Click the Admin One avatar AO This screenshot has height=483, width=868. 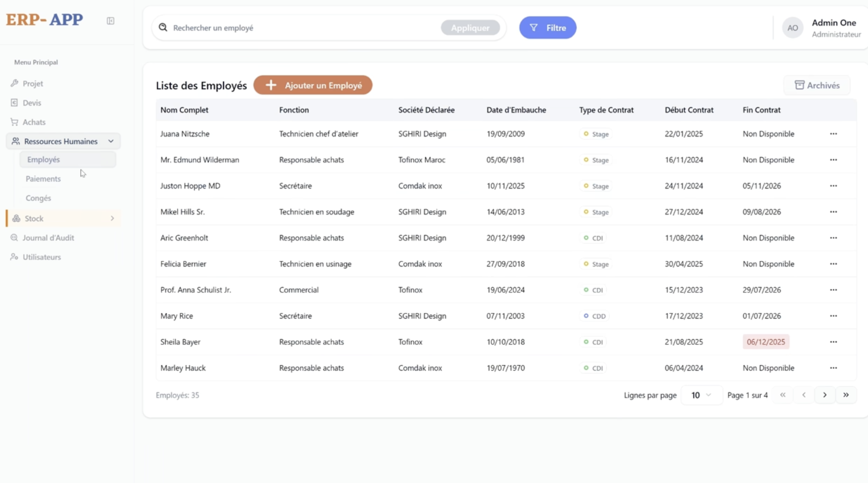pyautogui.click(x=793, y=28)
